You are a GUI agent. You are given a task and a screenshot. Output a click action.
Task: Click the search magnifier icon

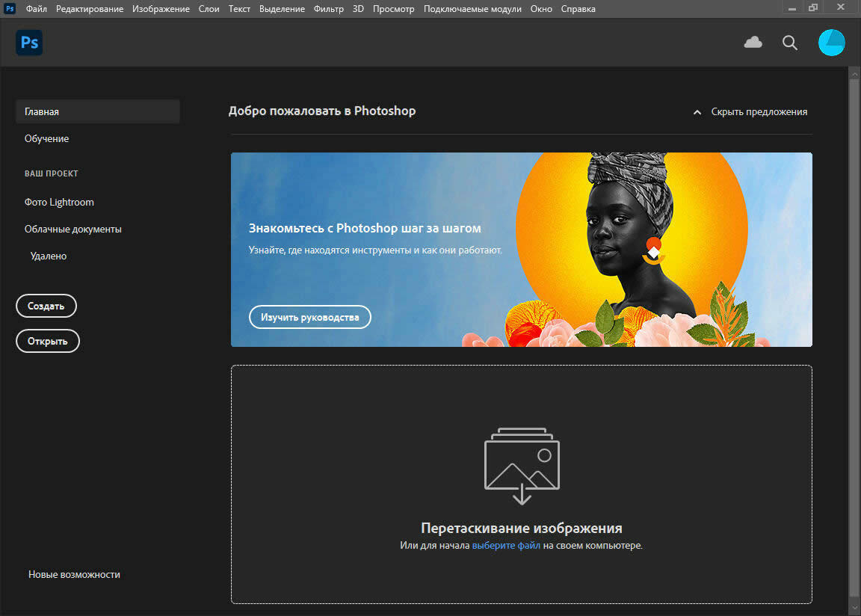tap(790, 43)
